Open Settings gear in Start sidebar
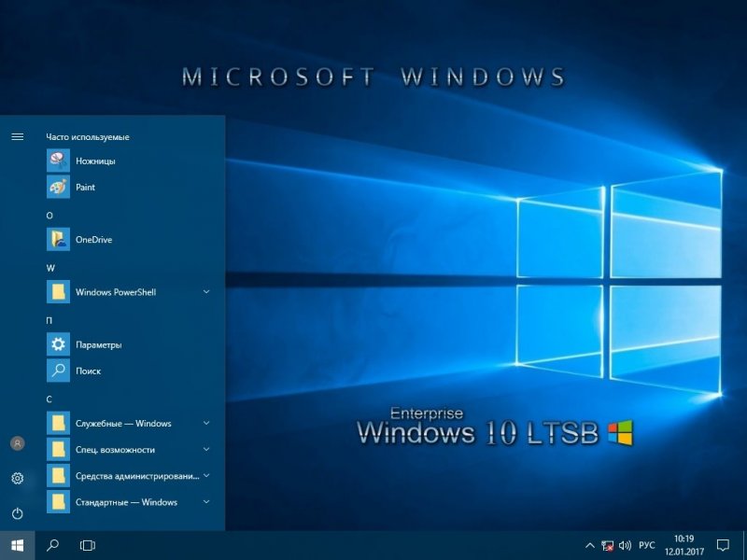This screenshot has width=747, height=560. click(18, 478)
